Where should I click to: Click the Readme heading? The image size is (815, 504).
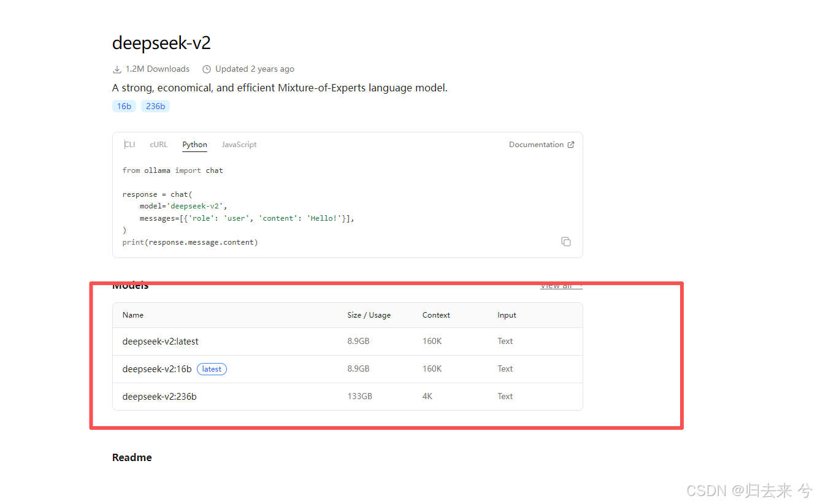[x=132, y=457]
